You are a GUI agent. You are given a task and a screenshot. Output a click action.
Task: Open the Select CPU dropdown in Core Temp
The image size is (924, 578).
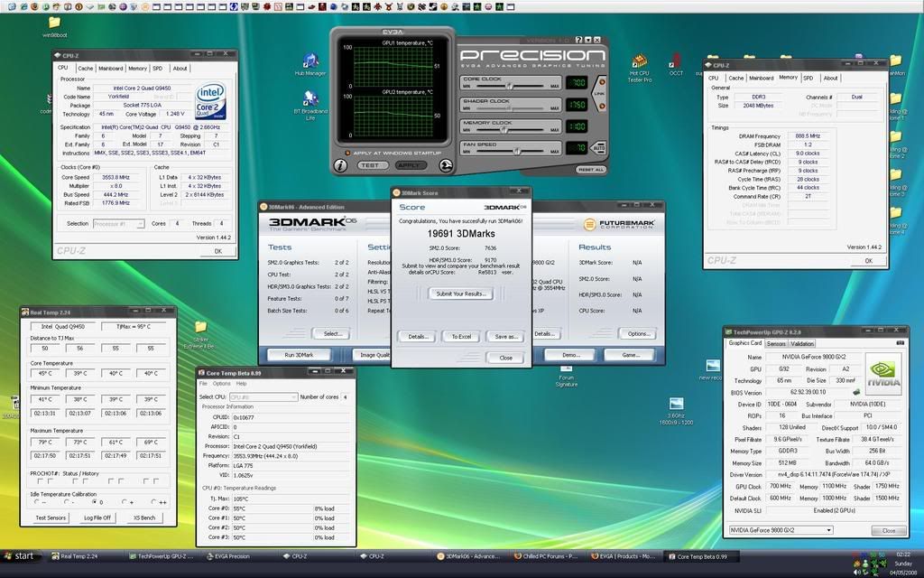point(263,396)
